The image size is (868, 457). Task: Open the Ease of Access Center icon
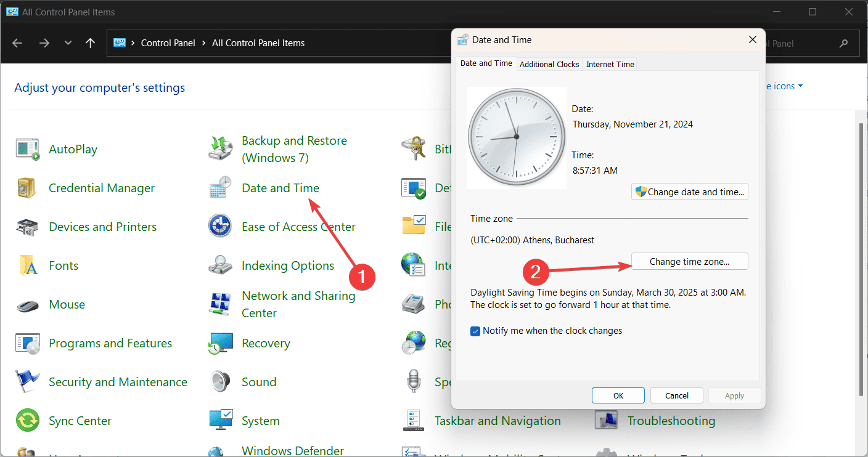pos(220,227)
